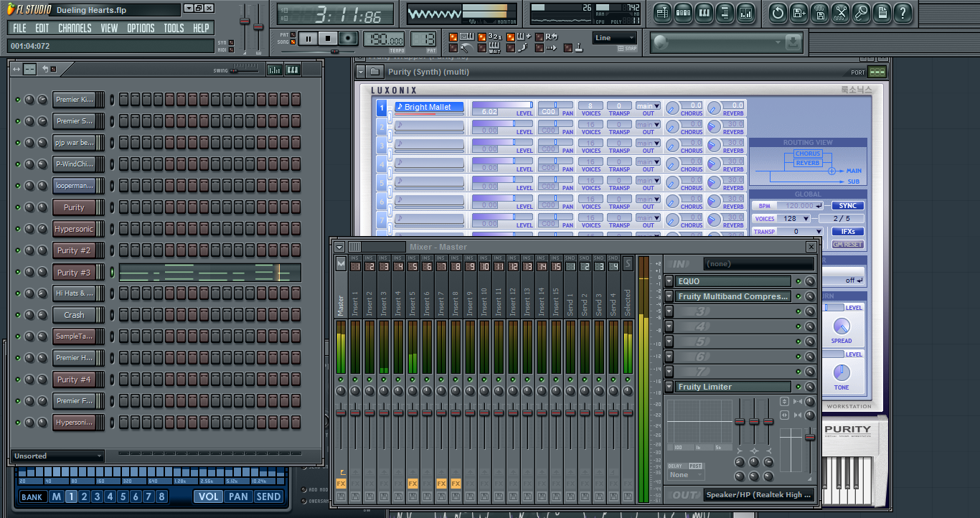Open the mixer options menu arrow

coord(339,247)
